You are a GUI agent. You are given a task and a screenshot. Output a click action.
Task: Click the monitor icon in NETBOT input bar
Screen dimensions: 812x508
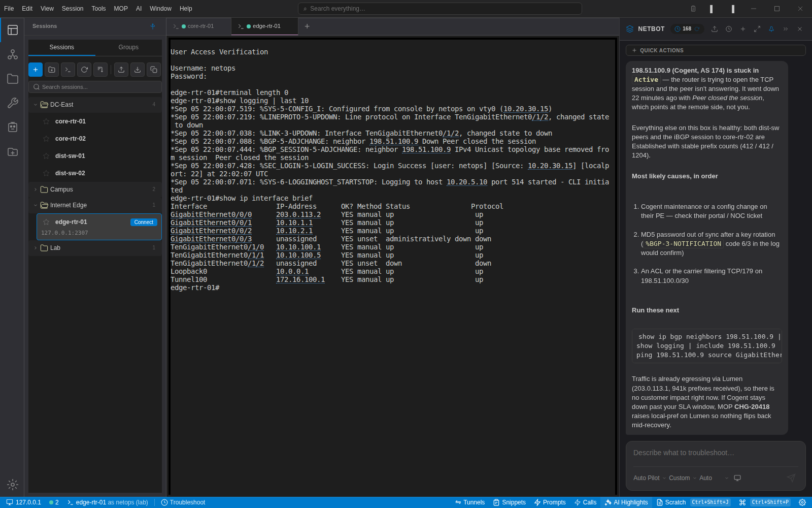737,478
